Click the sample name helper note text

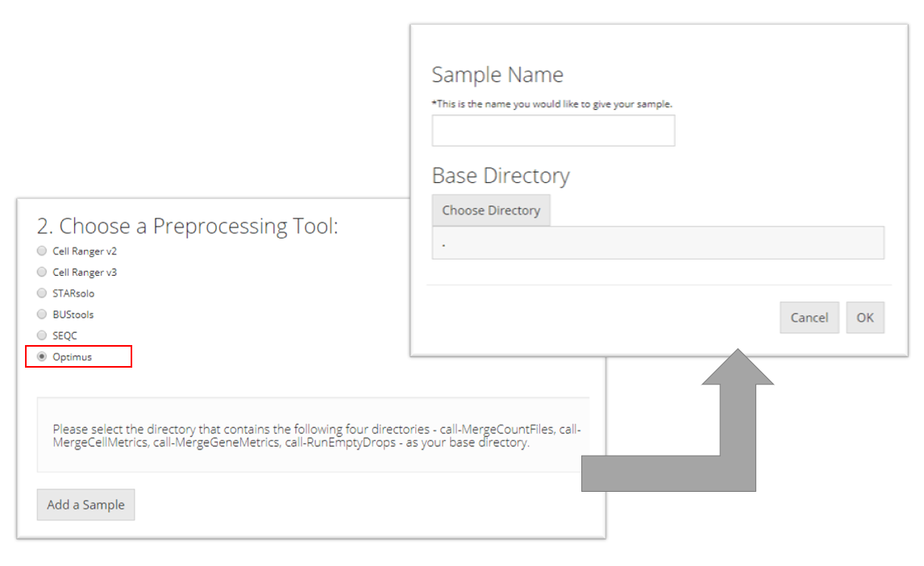pos(552,104)
